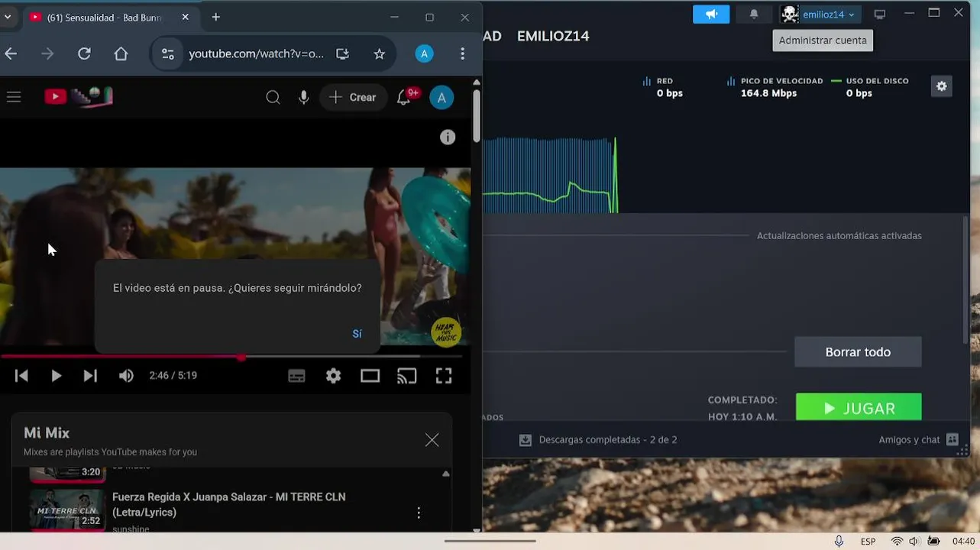The height and width of the screenshot is (550, 980).
Task: View site information icon in address bar
Action: (168, 53)
